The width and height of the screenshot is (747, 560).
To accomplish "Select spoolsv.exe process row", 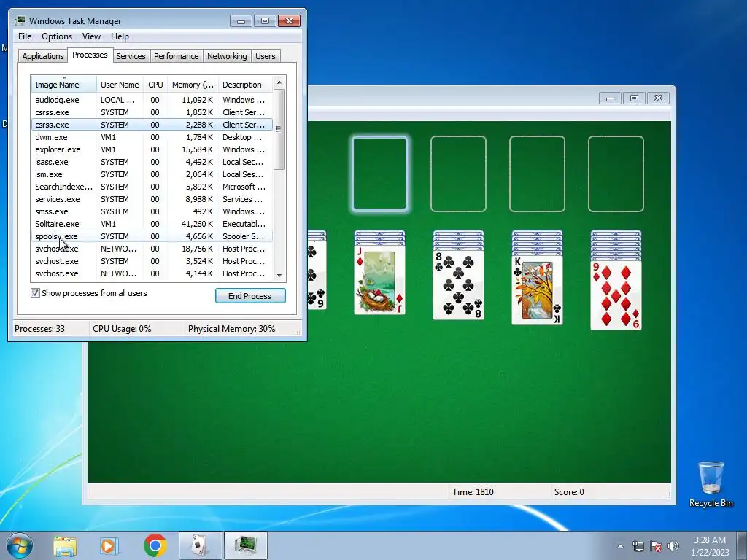I will (152, 236).
